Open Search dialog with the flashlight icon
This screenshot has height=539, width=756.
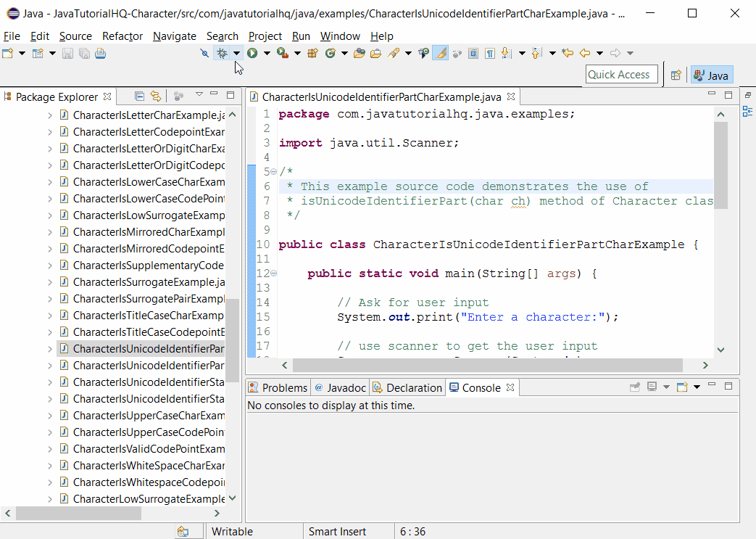(x=394, y=52)
